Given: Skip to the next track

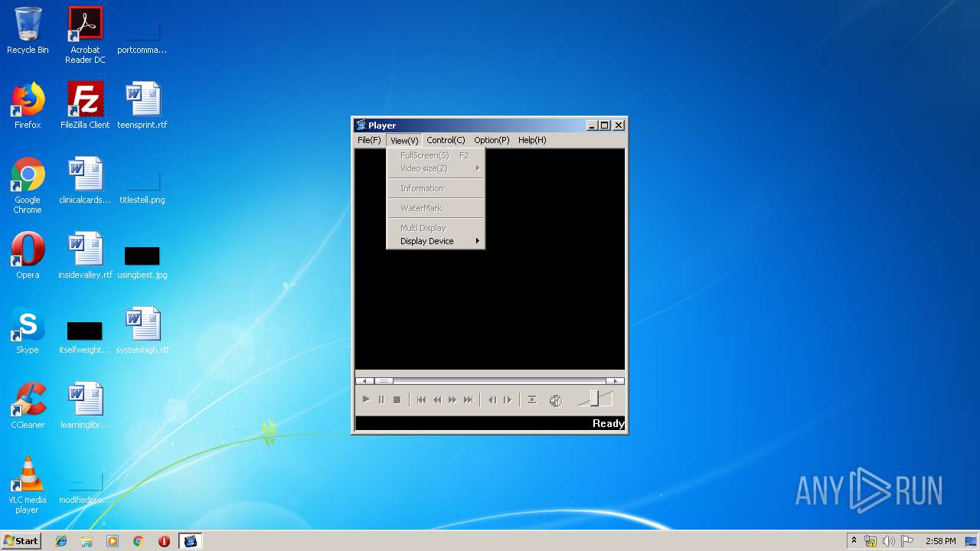Looking at the screenshot, I should coord(469,399).
